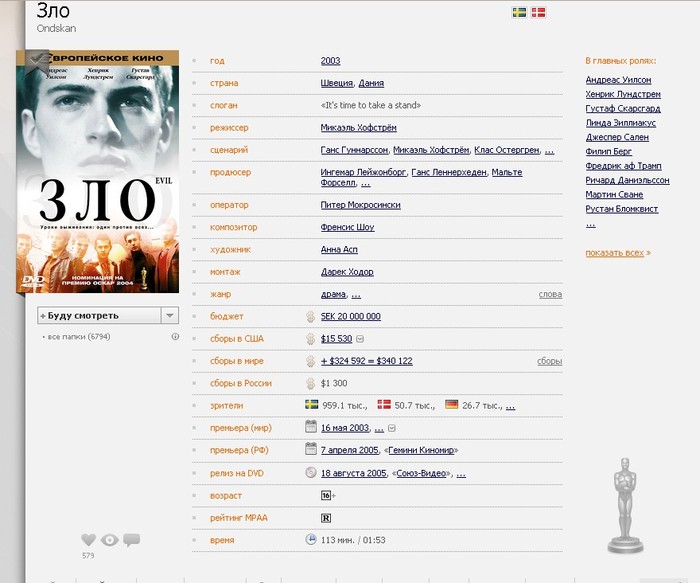Click the German flag in зрители row
The height and width of the screenshot is (583, 700).
tap(452, 404)
